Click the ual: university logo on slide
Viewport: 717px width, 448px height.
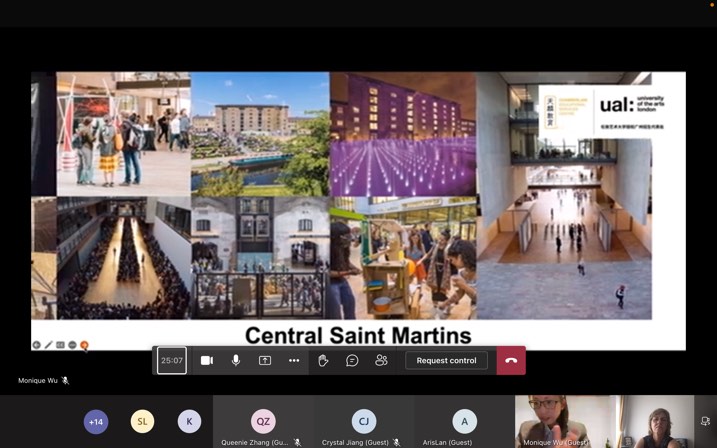tap(632, 105)
